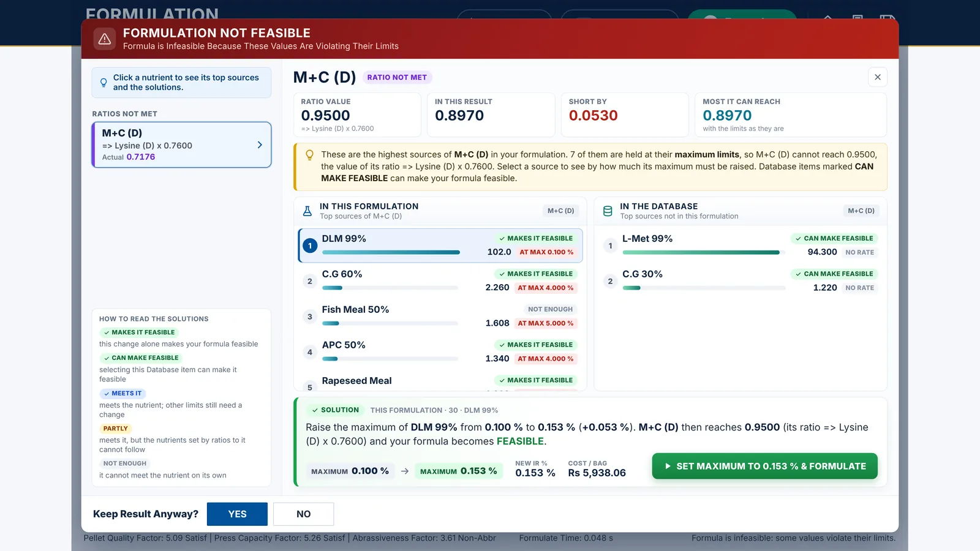Click the database icon beside In The Database
This screenshot has height=551, width=980.
608,211
